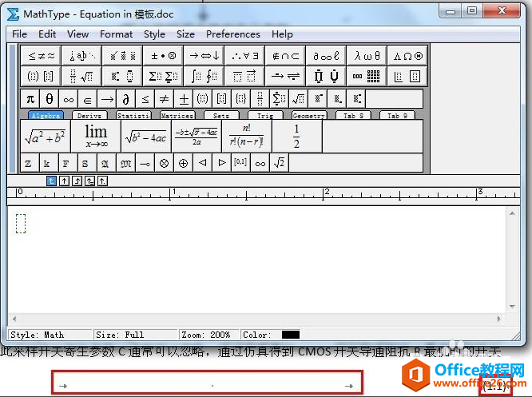The image size is (532, 397).
Task: Insert the sqrt(b²−4ac) expression
Action: pyautogui.click(x=146, y=137)
